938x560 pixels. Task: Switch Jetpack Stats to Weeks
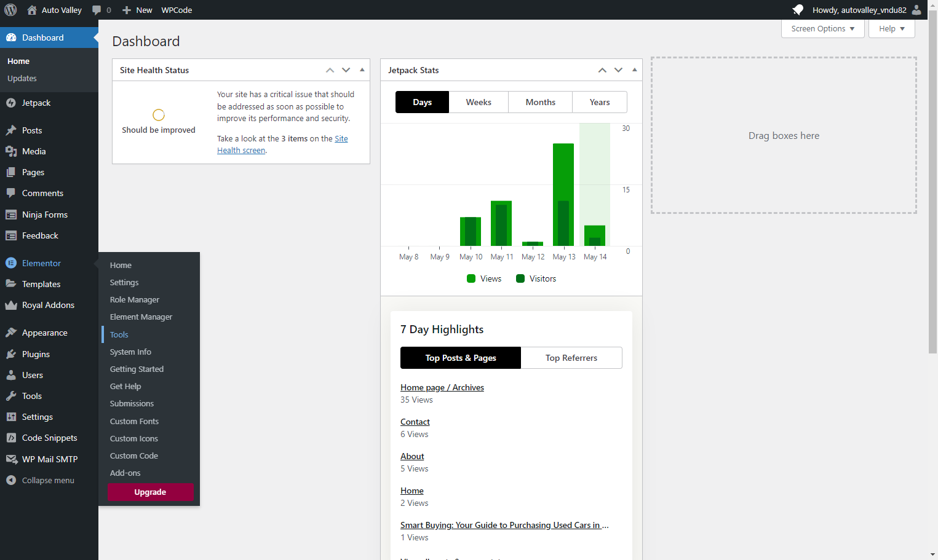point(479,102)
